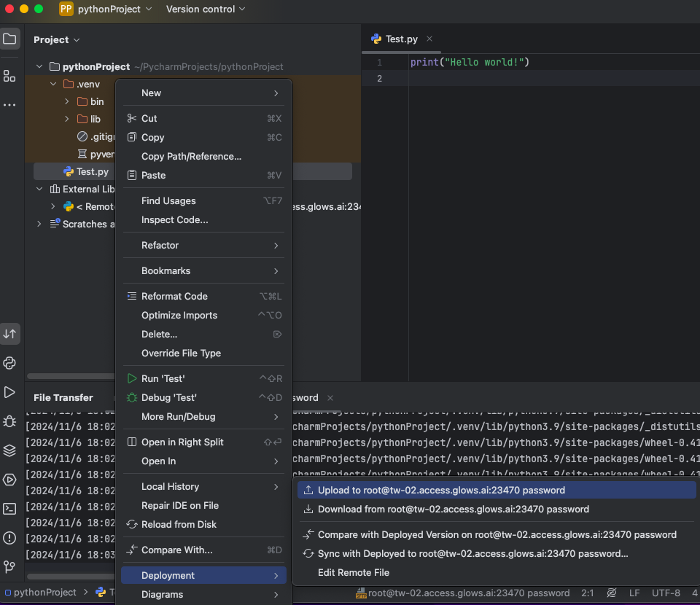Click the green Run 'Test' arrow icon
The width and height of the screenshot is (700, 605).
(x=132, y=378)
